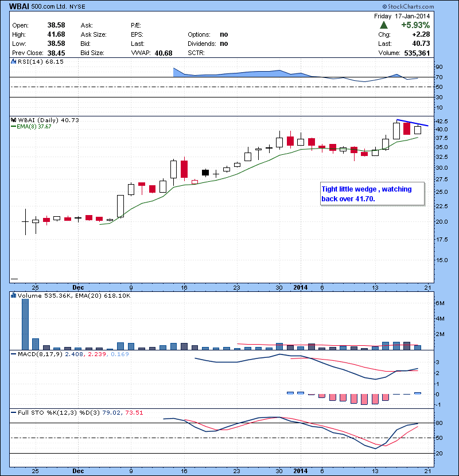Viewport: 459px width, 476px height.
Task: Click the Volume value 535,361
Action: click(x=417, y=53)
